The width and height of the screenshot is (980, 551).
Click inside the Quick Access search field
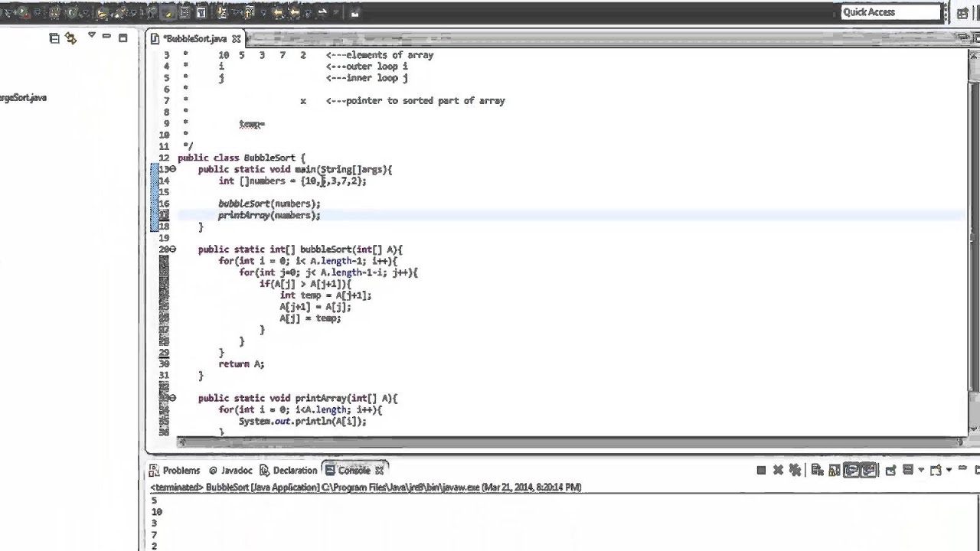click(891, 12)
